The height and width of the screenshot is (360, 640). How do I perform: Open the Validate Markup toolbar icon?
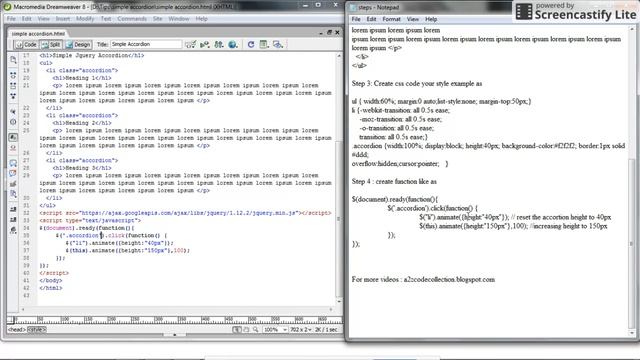tap(205, 44)
